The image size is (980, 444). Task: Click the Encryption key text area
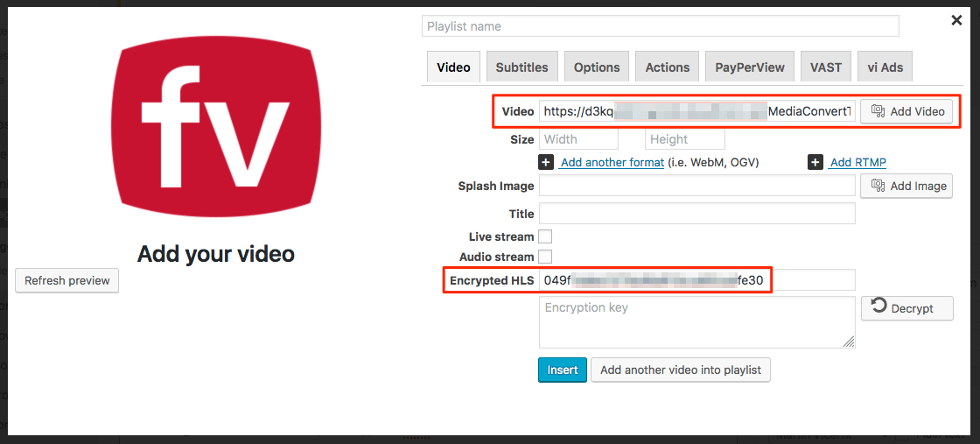pyautogui.click(x=696, y=322)
